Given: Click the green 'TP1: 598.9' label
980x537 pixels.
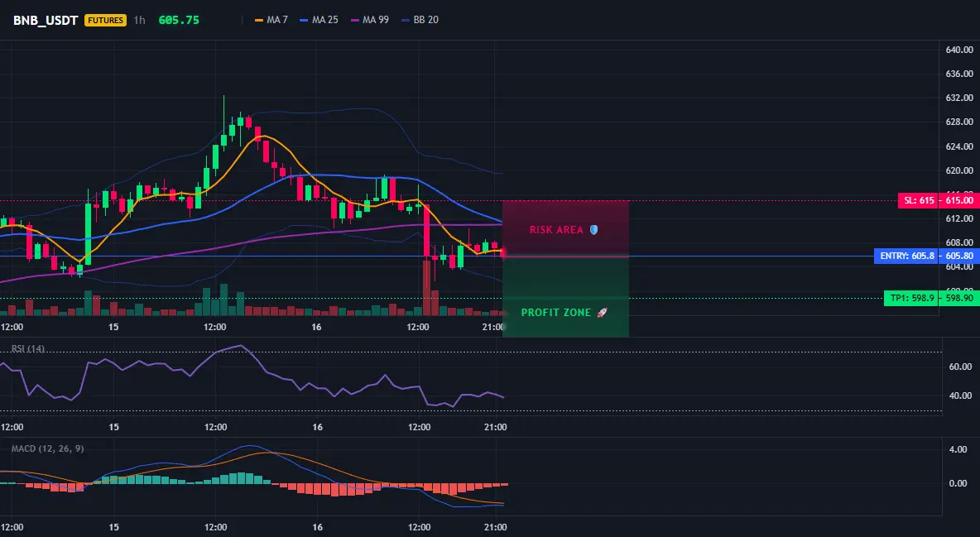Looking at the screenshot, I should tap(912, 298).
